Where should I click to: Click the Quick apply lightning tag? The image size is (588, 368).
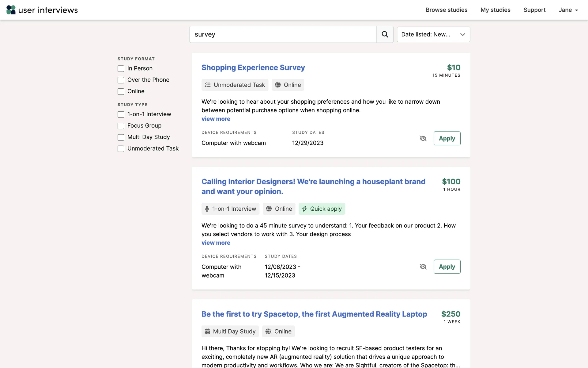click(322, 209)
